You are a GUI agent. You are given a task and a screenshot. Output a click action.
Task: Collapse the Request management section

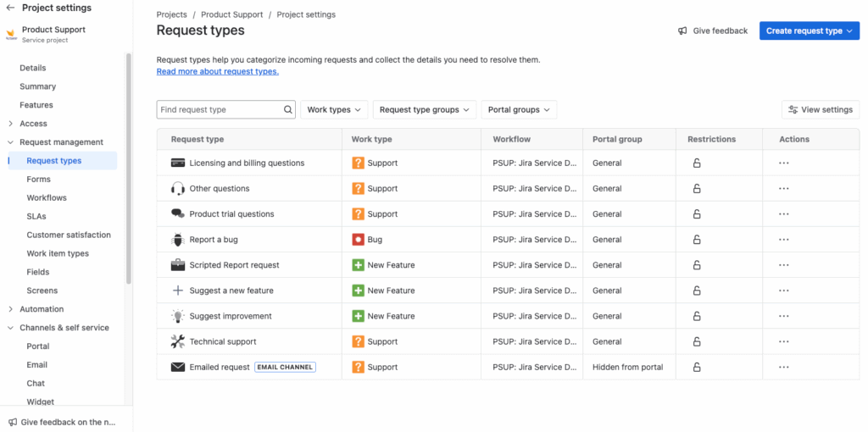(x=10, y=142)
